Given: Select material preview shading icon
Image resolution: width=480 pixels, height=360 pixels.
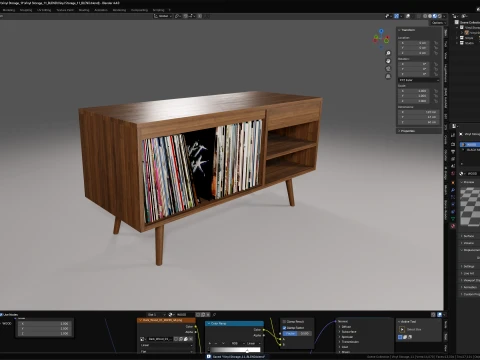Looking at the screenshot, I should pos(435,16).
